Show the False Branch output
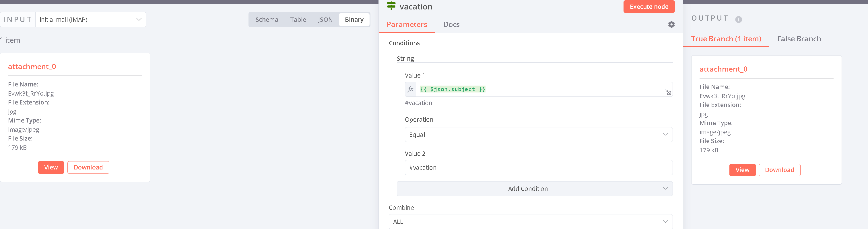 click(799, 39)
